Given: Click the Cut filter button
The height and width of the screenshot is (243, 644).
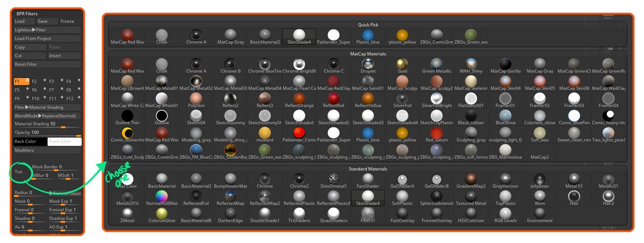Looking at the screenshot, I should tap(30, 56).
